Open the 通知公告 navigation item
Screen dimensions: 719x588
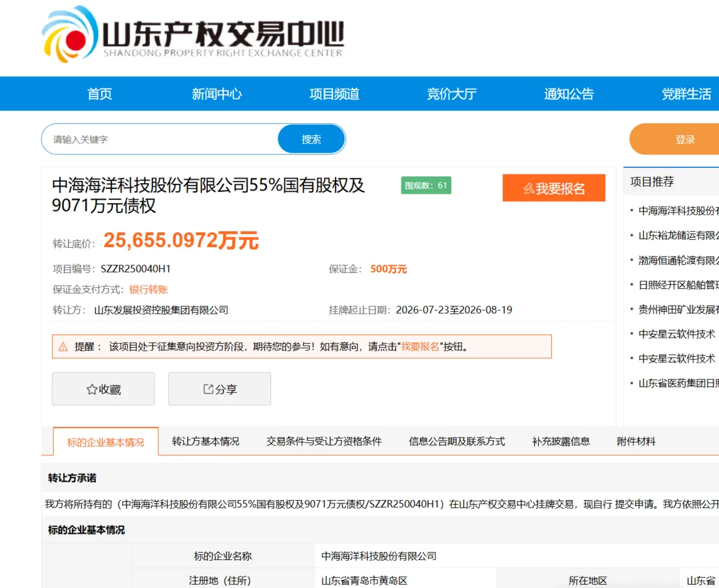(569, 94)
